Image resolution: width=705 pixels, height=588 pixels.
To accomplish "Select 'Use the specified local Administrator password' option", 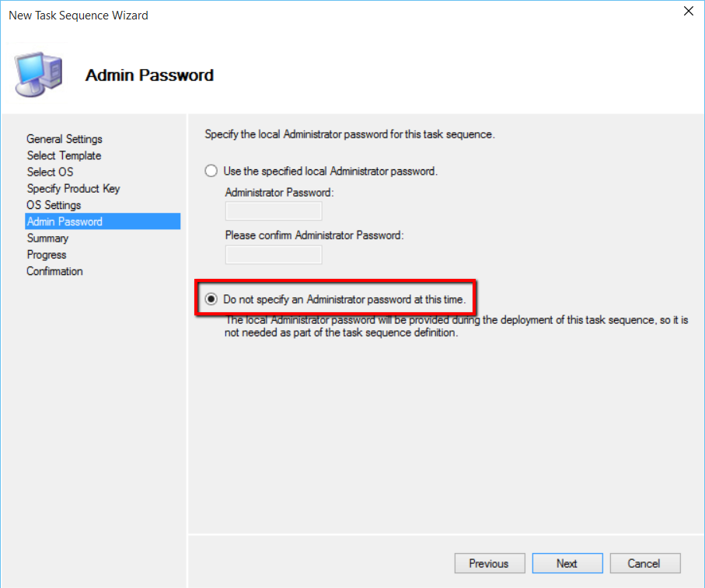I will coord(211,171).
